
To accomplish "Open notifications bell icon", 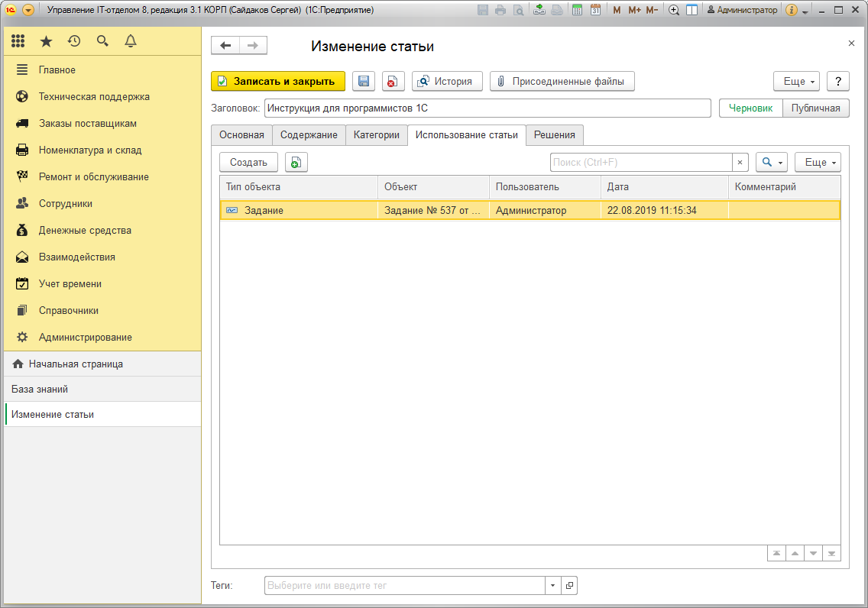I will (131, 41).
